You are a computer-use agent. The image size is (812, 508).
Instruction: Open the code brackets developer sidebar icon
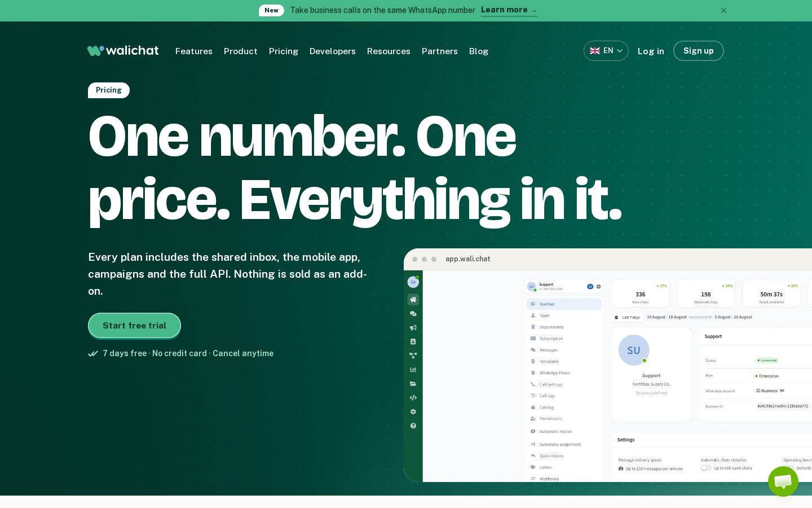click(413, 398)
